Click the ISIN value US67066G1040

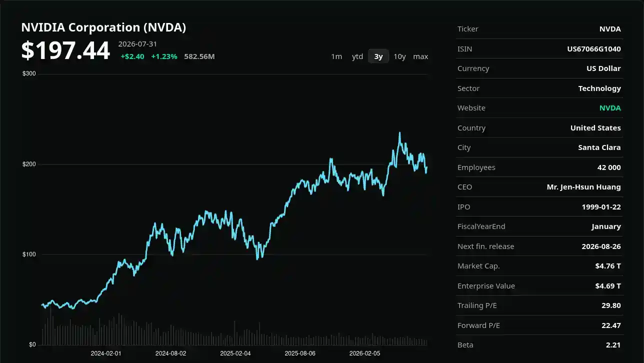point(594,49)
